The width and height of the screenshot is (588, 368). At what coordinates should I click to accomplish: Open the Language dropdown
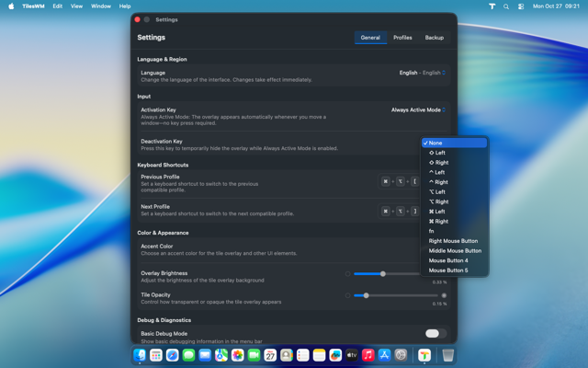[423, 73]
